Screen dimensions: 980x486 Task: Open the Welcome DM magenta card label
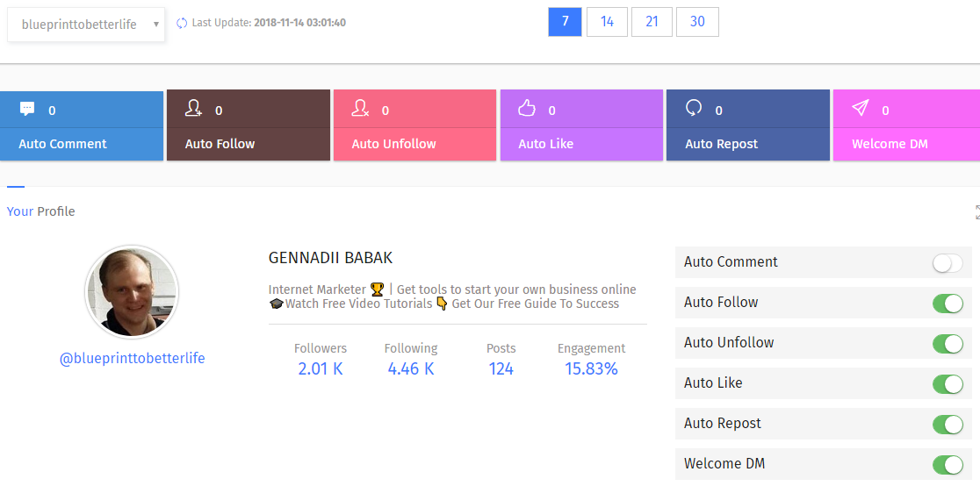[x=890, y=144]
